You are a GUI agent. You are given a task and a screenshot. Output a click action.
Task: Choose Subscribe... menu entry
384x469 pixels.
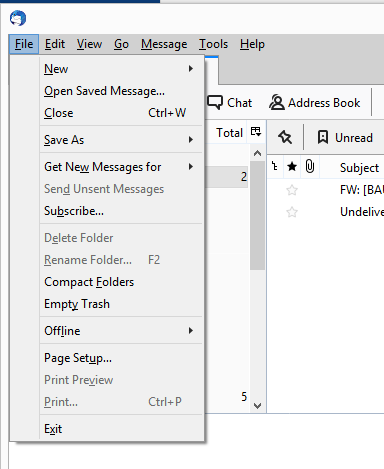121,211
